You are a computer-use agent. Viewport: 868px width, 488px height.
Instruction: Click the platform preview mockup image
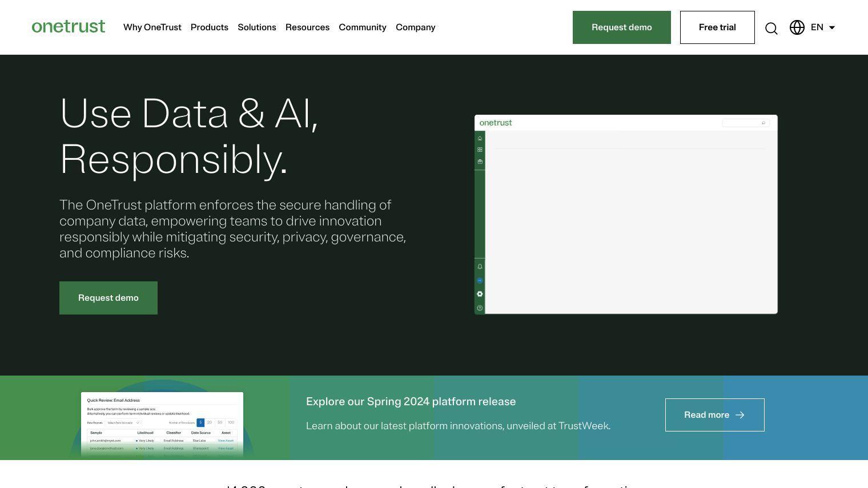point(626,214)
